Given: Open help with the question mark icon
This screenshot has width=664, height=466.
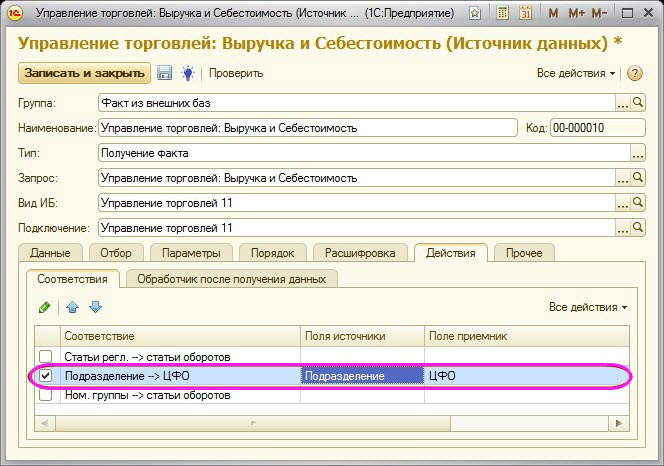Looking at the screenshot, I should pyautogui.click(x=634, y=74).
